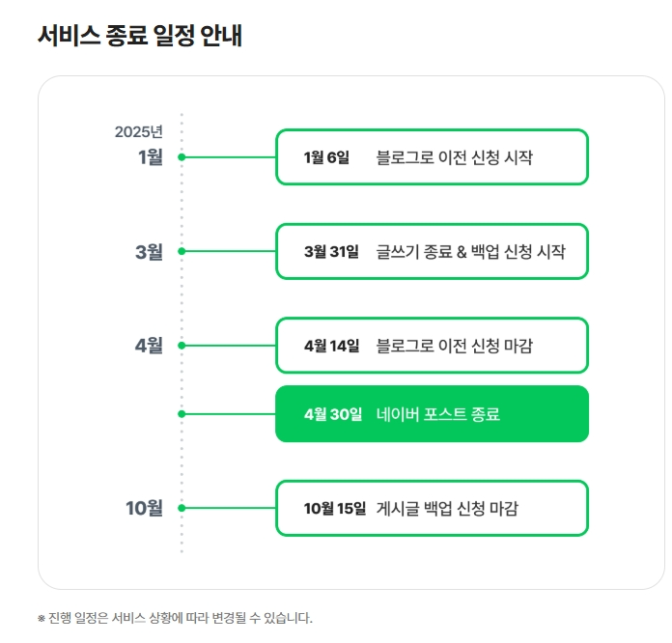This screenshot has width=672, height=643.
Task: Select the 3월 month label
Action: 149,252
